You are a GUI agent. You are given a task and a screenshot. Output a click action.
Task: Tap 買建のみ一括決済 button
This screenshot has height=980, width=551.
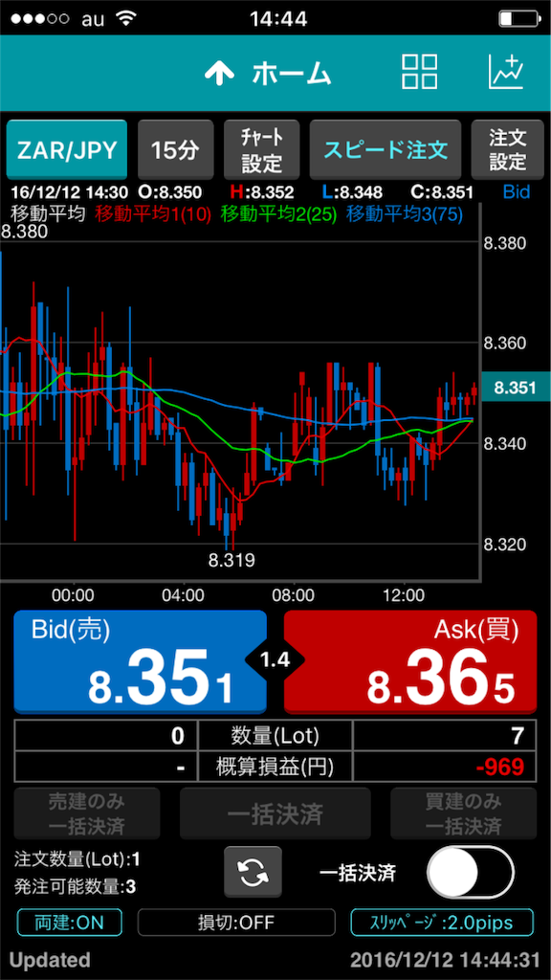464,813
